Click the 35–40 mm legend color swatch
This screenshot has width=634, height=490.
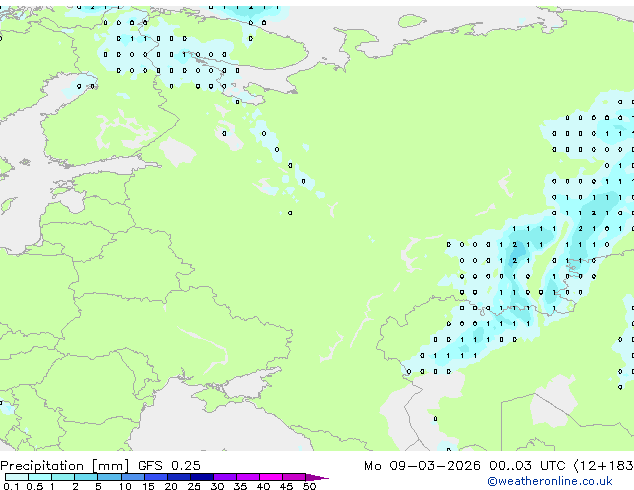[248, 477]
